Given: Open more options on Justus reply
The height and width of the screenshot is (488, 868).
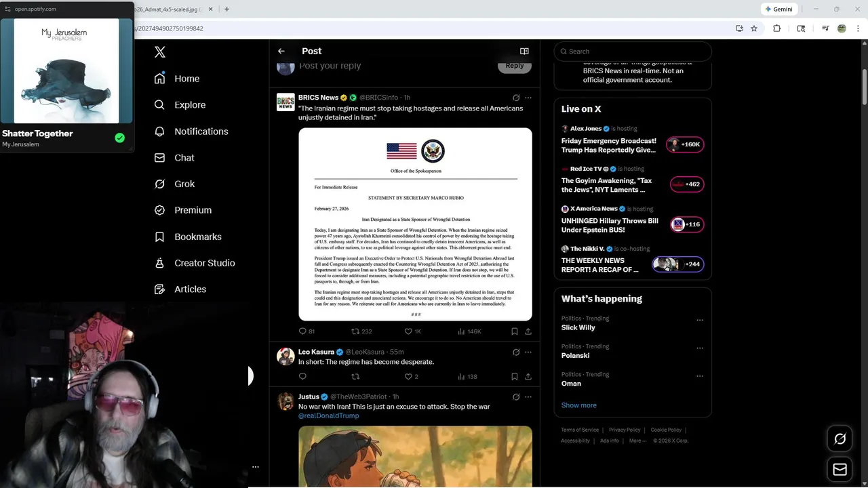Looking at the screenshot, I should [x=528, y=397].
